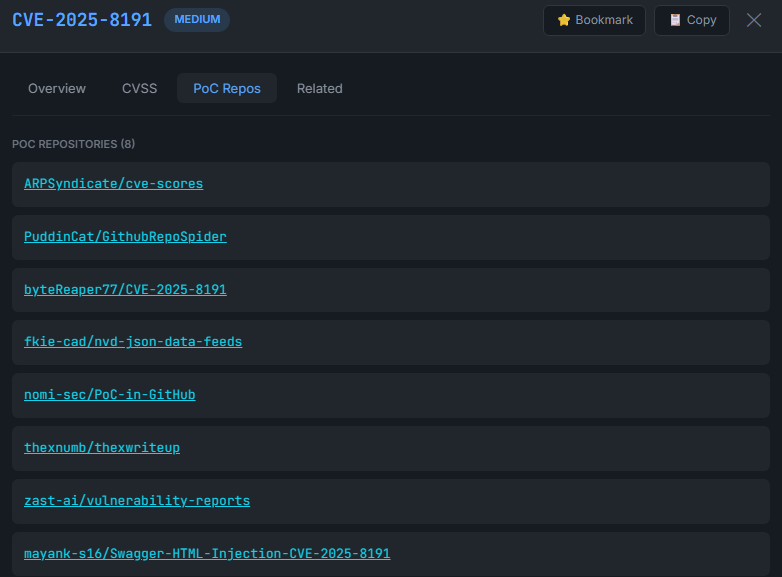Open the zast-ai/vulnerability-reports link
This screenshot has height=577, width=782.
[137, 501]
